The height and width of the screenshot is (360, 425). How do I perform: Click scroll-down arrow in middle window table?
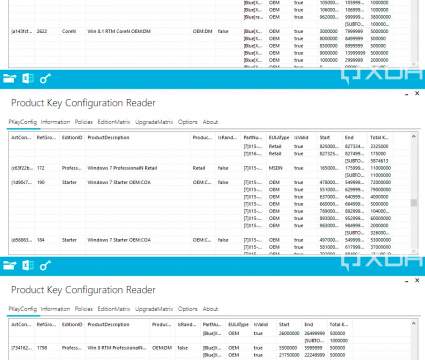(x=414, y=251)
